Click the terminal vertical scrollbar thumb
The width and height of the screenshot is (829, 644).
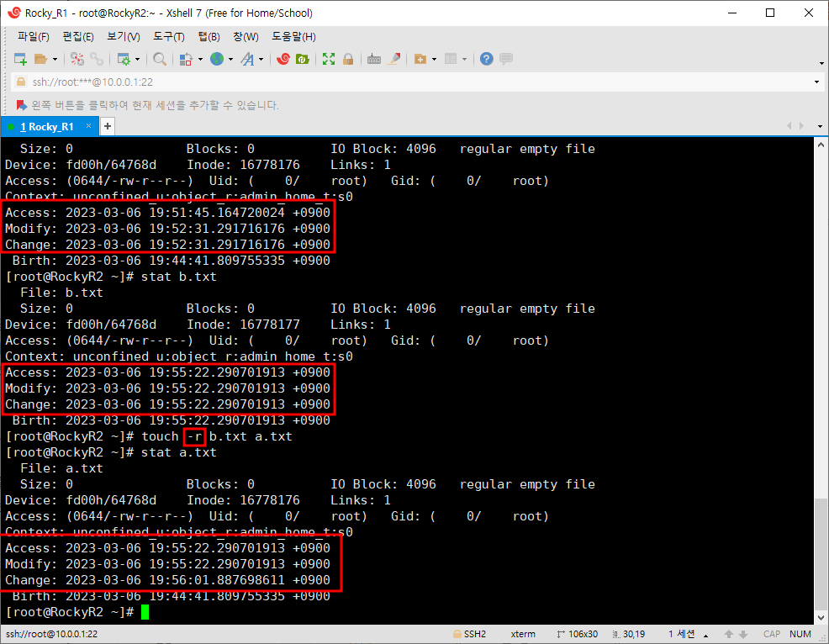pyautogui.click(x=821, y=553)
